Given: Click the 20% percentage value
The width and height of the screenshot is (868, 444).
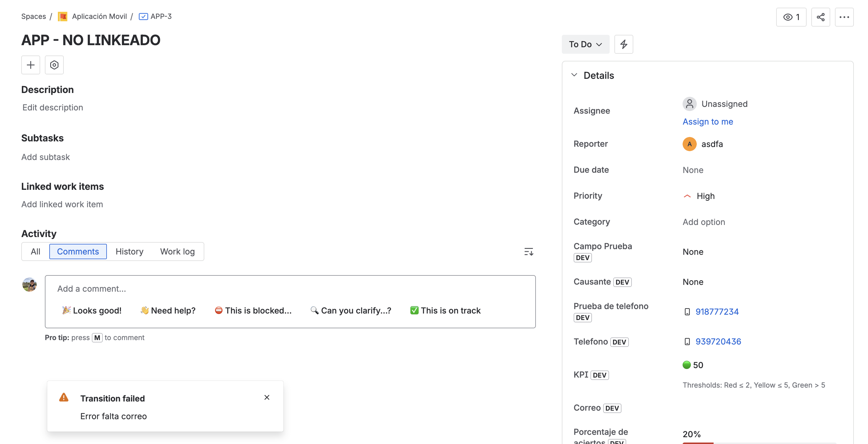Looking at the screenshot, I should pos(691,434).
